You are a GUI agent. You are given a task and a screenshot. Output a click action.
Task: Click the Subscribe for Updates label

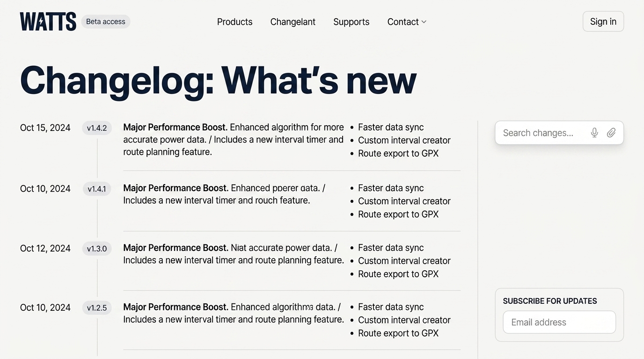click(x=549, y=301)
